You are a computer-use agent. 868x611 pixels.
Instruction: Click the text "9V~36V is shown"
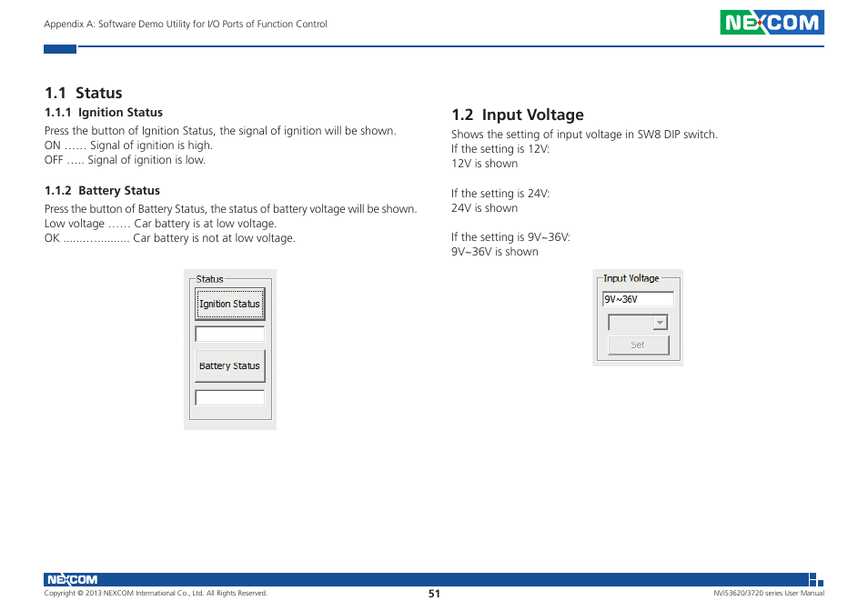[495, 252]
